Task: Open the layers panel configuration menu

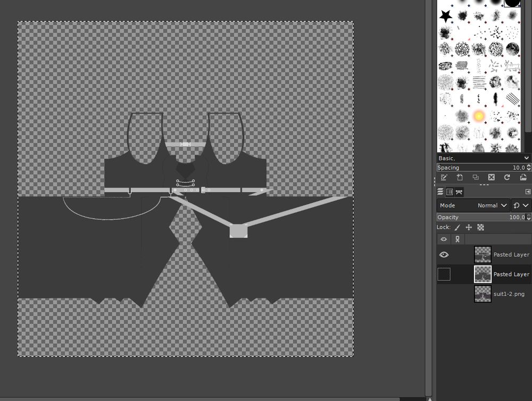Action: [x=528, y=192]
